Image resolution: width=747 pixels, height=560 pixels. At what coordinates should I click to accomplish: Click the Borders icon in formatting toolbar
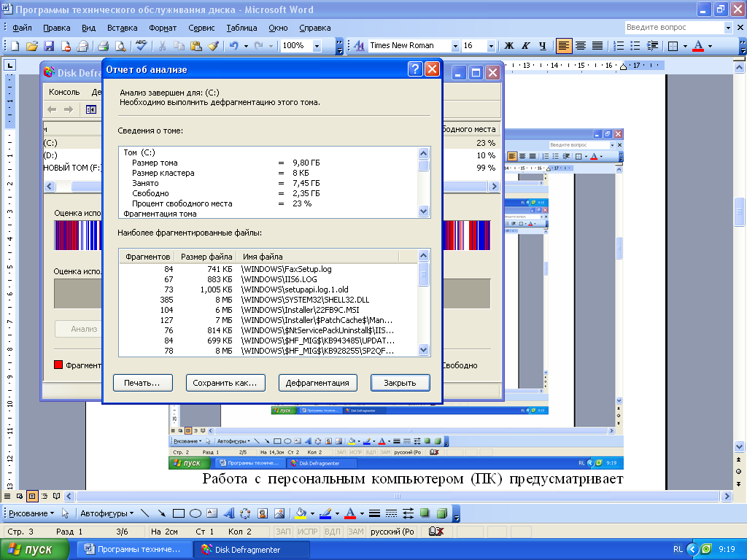pos(673,46)
